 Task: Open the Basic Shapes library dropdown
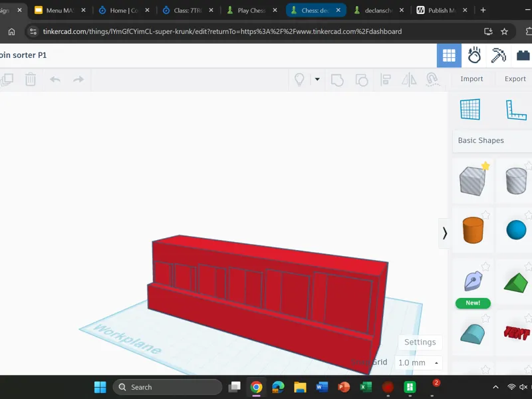click(x=492, y=140)
